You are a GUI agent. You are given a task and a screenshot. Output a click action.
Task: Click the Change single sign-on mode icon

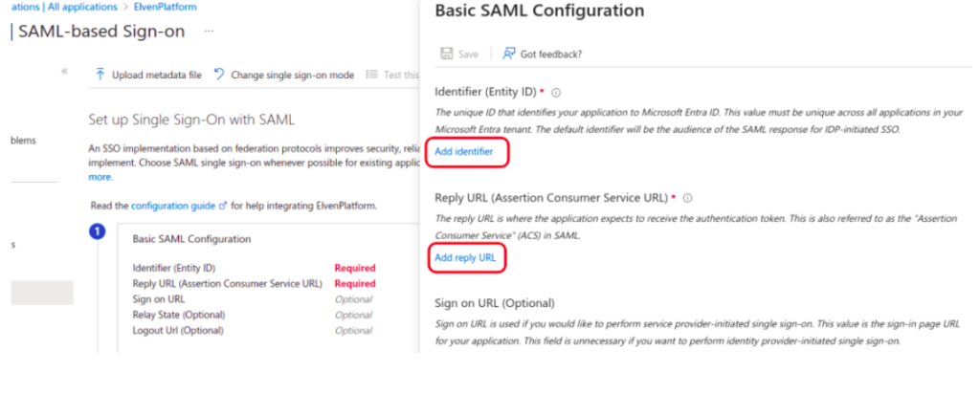(x=219, y=75)
